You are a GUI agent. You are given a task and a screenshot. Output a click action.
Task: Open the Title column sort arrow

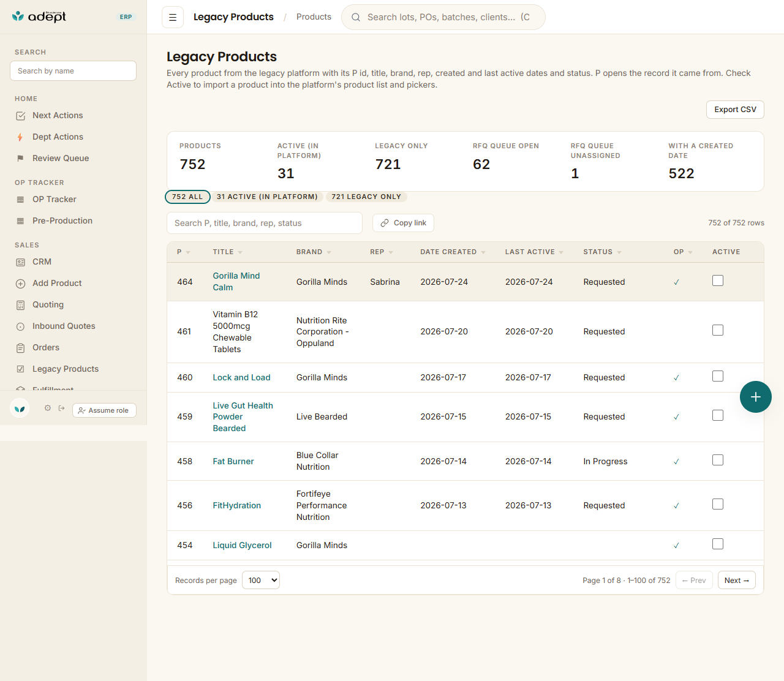tap(240, 252)
